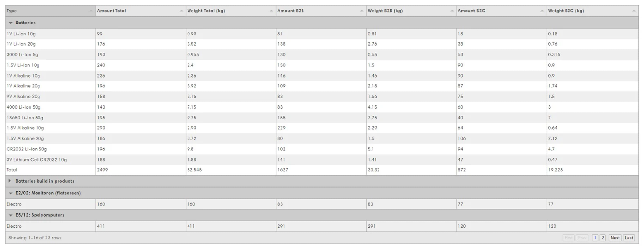Collapse the E5/12: Spelcomputers group
644x247 pixels.
click(x=10, y=215)
